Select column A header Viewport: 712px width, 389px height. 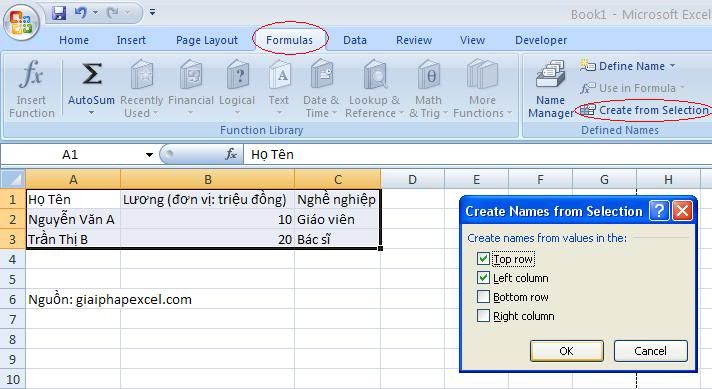73,180
